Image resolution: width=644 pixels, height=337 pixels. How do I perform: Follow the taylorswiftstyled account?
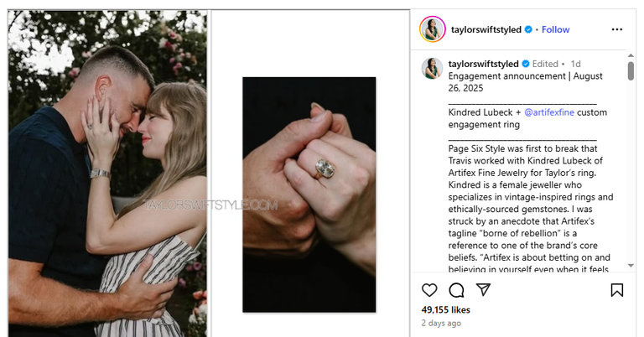coord(555,29)
